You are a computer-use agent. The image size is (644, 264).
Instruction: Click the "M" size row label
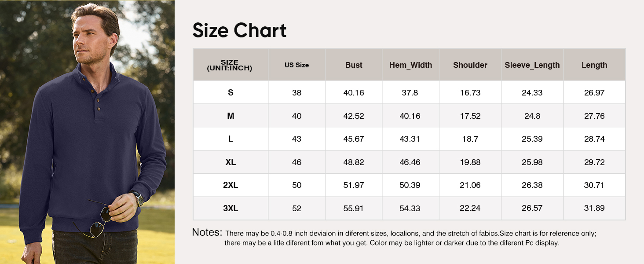[x=231, y=116]
